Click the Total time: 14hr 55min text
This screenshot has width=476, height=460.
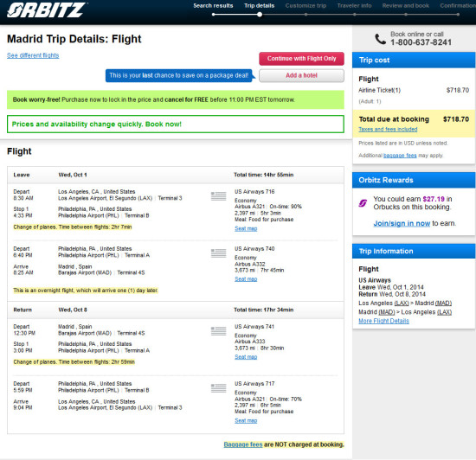pyautogui.click(x=263, y=175)
